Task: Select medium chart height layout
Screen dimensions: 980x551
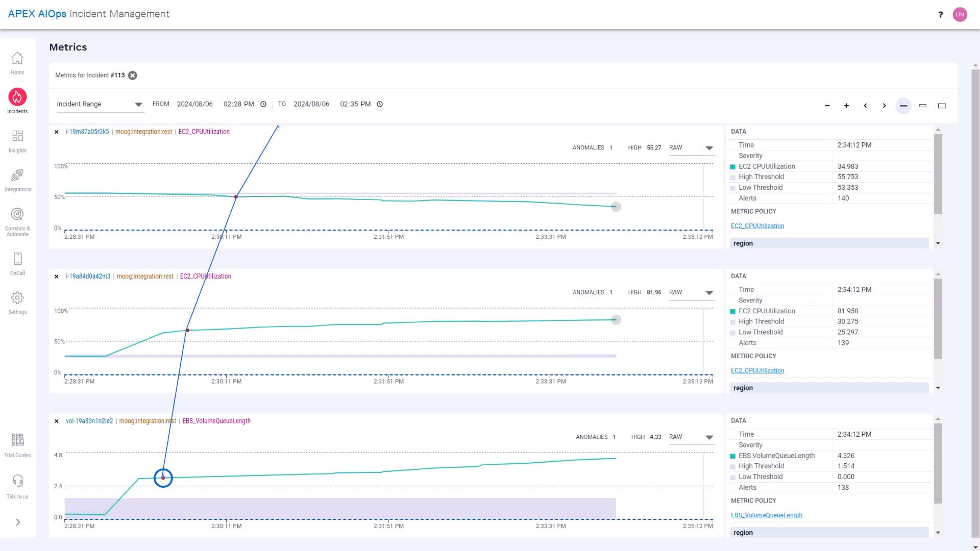Action: 923,106
